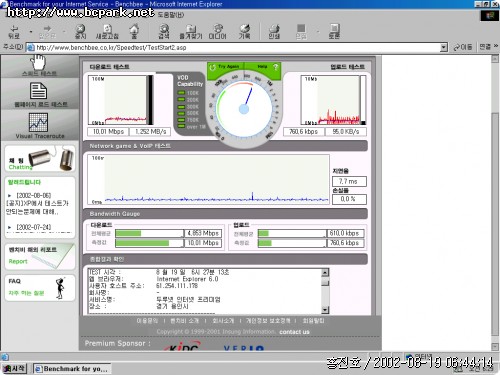Click the 10.01 Mbps download value
Image resolution: width=500 pixels, height=375 pixels.
[x=108, y=132]
